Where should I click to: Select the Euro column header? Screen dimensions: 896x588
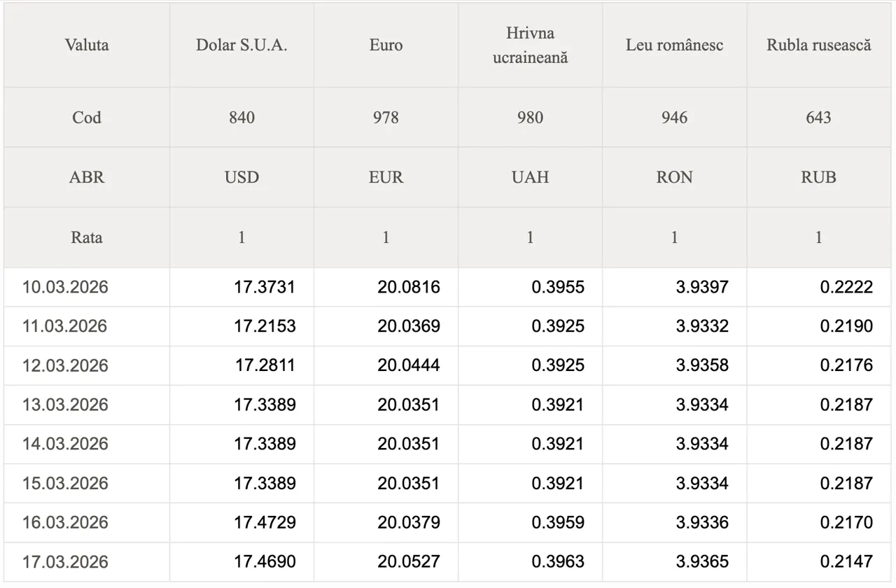pos(386,45)
